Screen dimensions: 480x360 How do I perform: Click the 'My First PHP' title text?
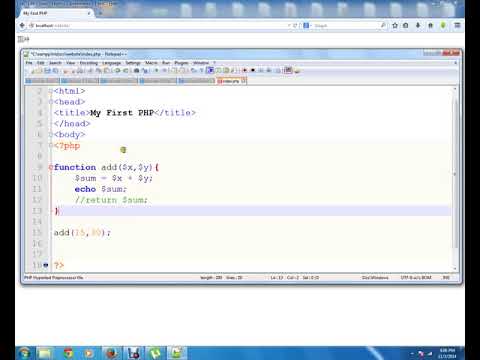coord(122,113)
